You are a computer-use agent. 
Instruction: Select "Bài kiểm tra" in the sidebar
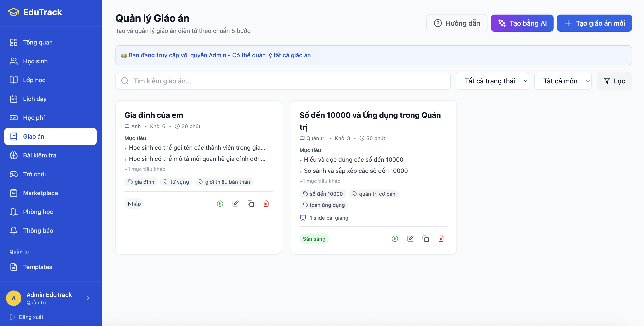[x=40, y=155]
